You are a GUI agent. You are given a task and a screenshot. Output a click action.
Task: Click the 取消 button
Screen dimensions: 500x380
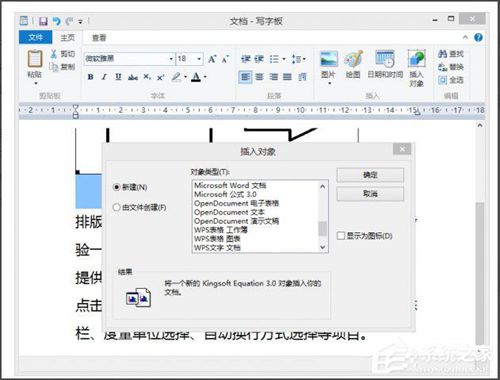click(x=370, y=194)
